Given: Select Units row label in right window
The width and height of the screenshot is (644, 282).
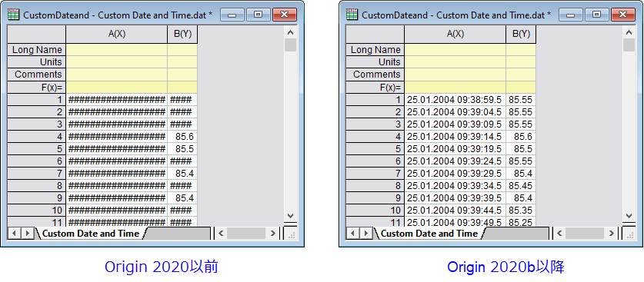Looking at the screenshot, I should (x=375, y=62).
